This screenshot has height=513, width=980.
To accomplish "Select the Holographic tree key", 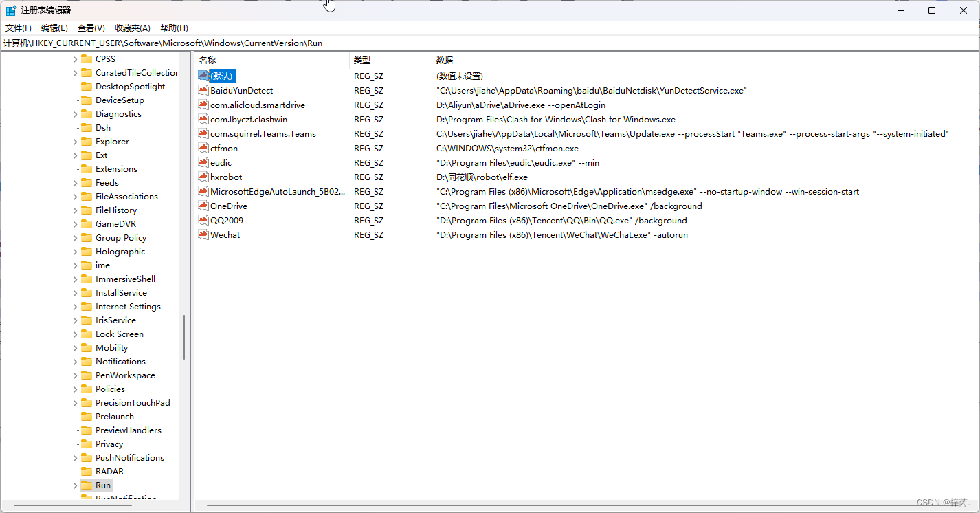I will pyautogui.click(x=120, y=252).
